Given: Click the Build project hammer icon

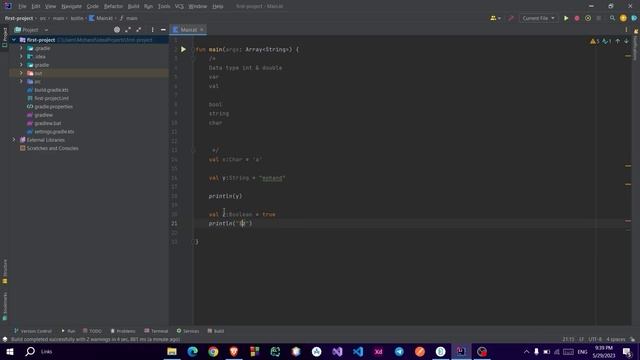Looking at the screenshot, I should 511,18.
